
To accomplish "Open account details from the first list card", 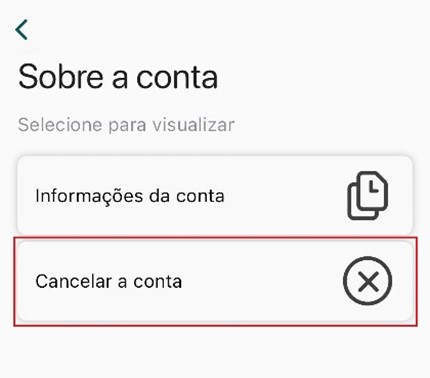I will pos(215,195).
